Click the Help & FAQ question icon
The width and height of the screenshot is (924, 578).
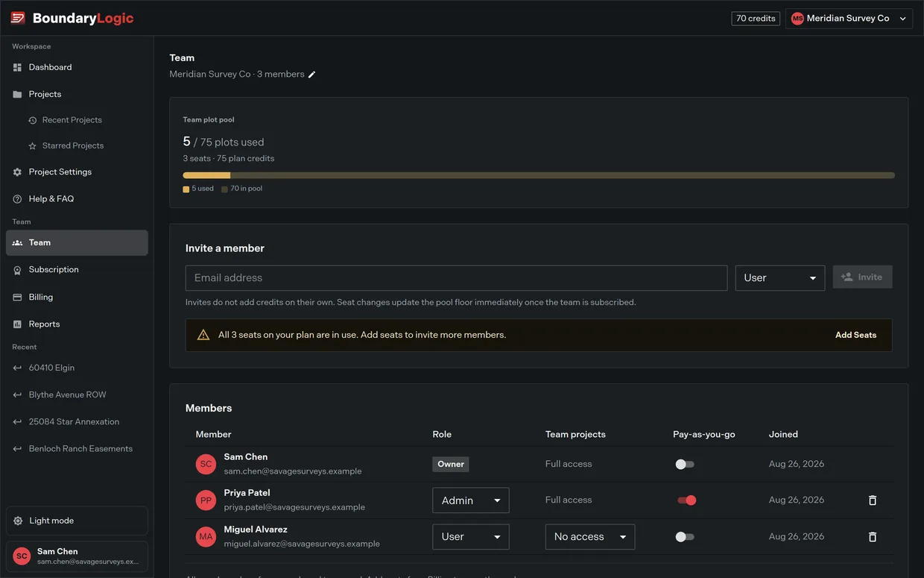(x=17, y=199)
